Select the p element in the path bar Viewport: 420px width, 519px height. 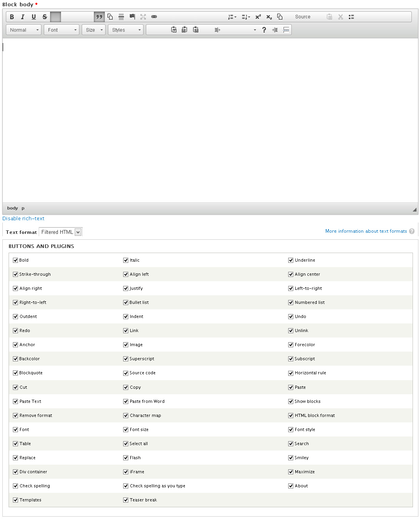pos(23,208)
